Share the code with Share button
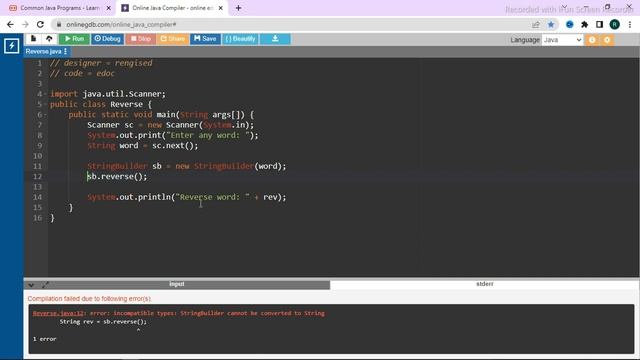The width and height of the screenshot is (640, 360). pos(173,39)
